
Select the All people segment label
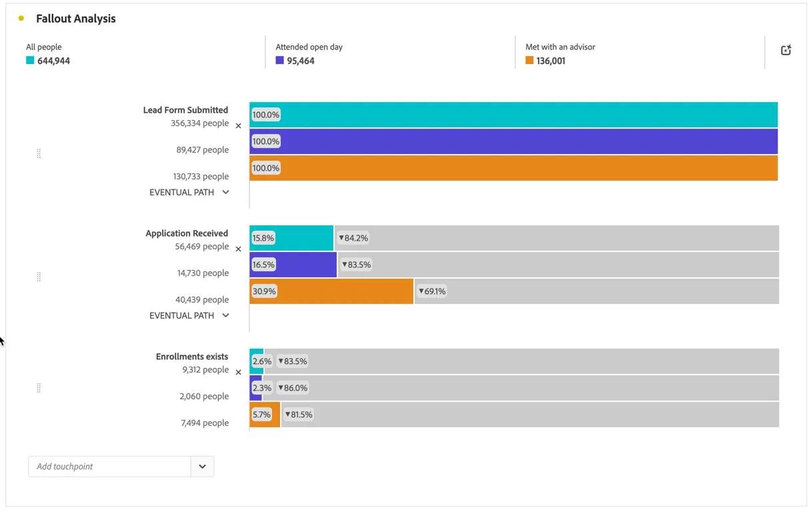coord(44,47)
